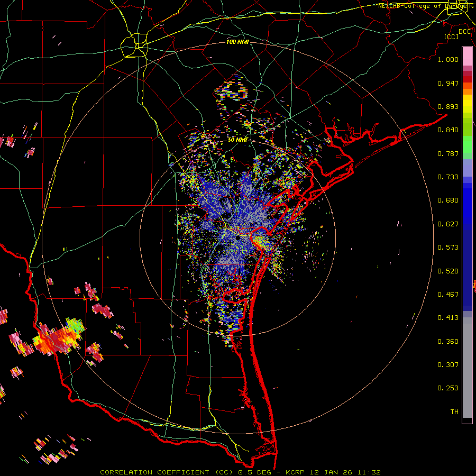Click the 0.467 scale value

click(x=448, y=295)
